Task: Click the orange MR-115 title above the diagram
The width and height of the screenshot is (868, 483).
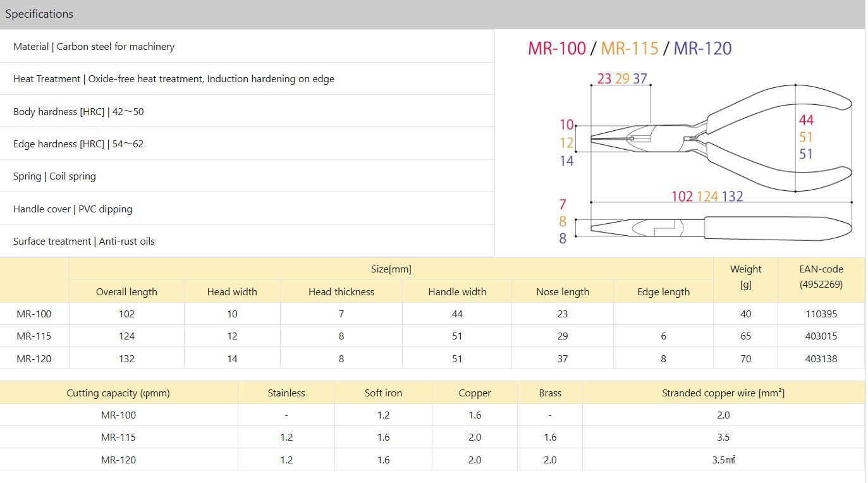Action: click(x=629, y=48)
